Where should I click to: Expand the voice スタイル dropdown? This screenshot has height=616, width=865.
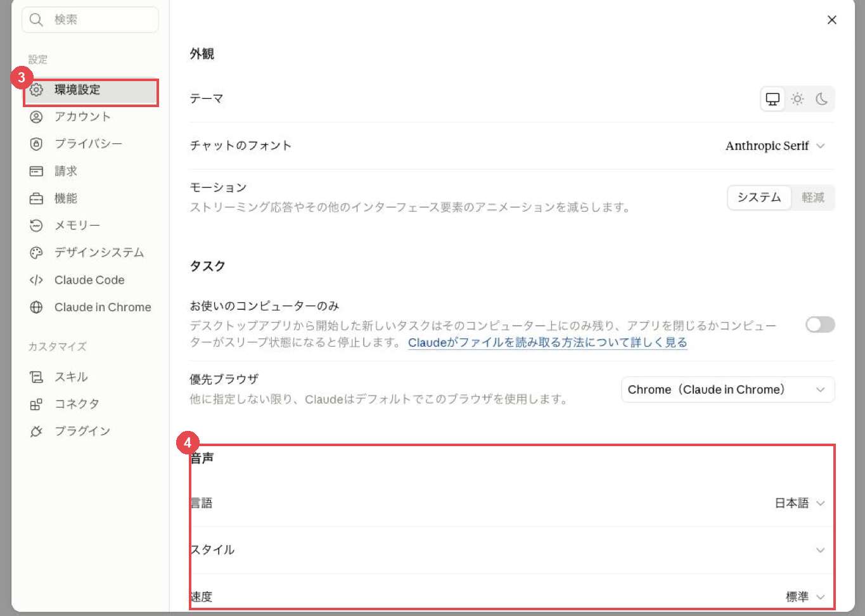[x=820, y=550]
